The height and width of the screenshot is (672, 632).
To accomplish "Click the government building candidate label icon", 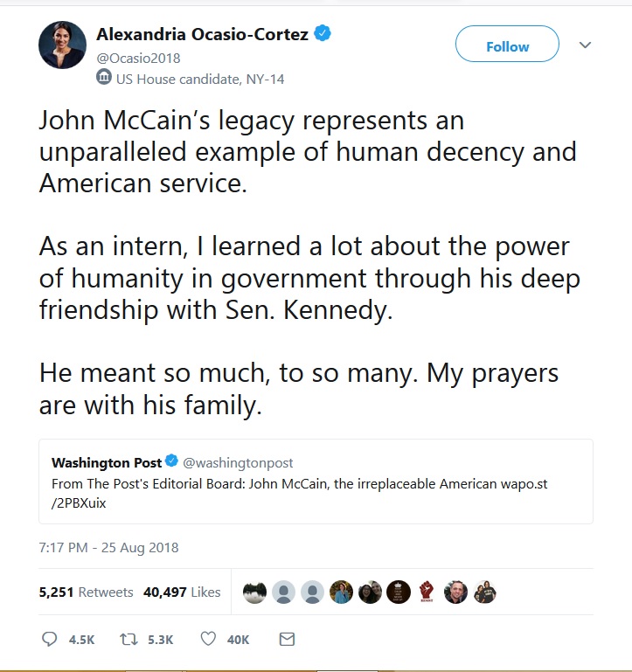I will tap(104, 77).
